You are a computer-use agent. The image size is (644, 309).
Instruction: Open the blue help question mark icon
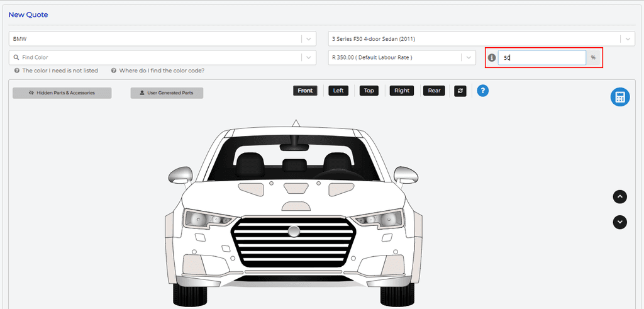pos(482,91)
